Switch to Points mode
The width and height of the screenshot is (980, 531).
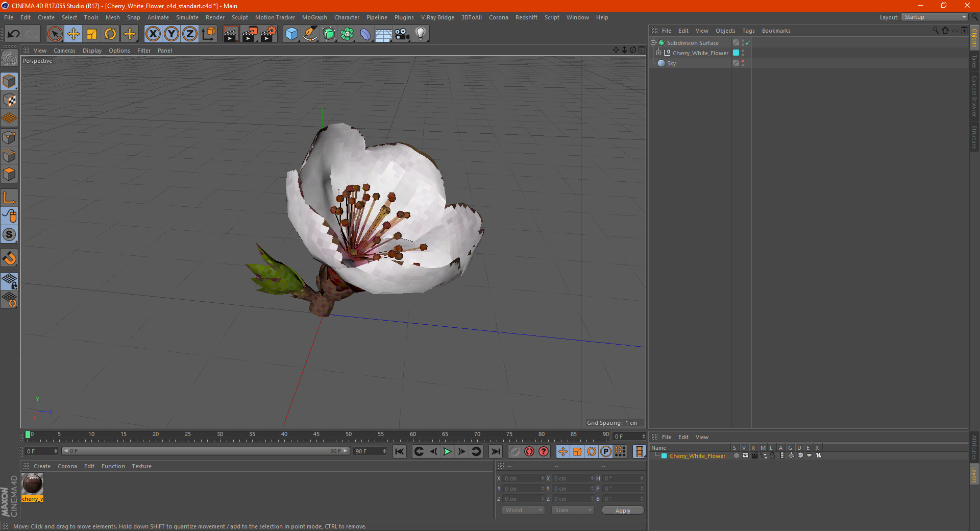[x=9, y=137]
